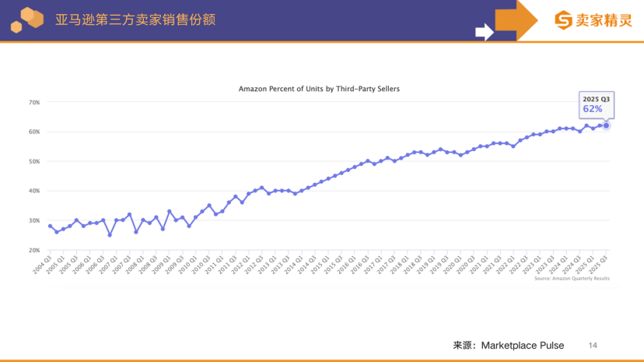This screenshot has height=362, width=644.
Task: Click the 2004 Q3 first data point
Action: pos(50,227)
